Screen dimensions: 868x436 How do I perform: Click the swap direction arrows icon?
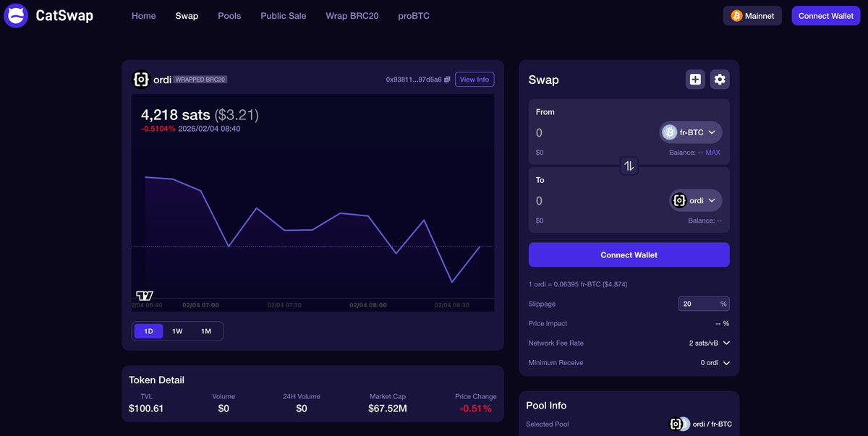(629, 166)
